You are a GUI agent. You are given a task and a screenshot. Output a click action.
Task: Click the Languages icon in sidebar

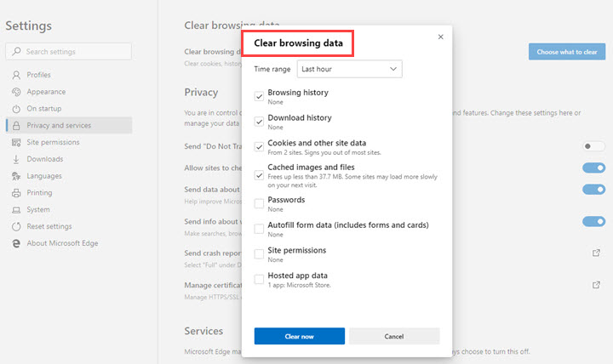(x=16, y=176)
